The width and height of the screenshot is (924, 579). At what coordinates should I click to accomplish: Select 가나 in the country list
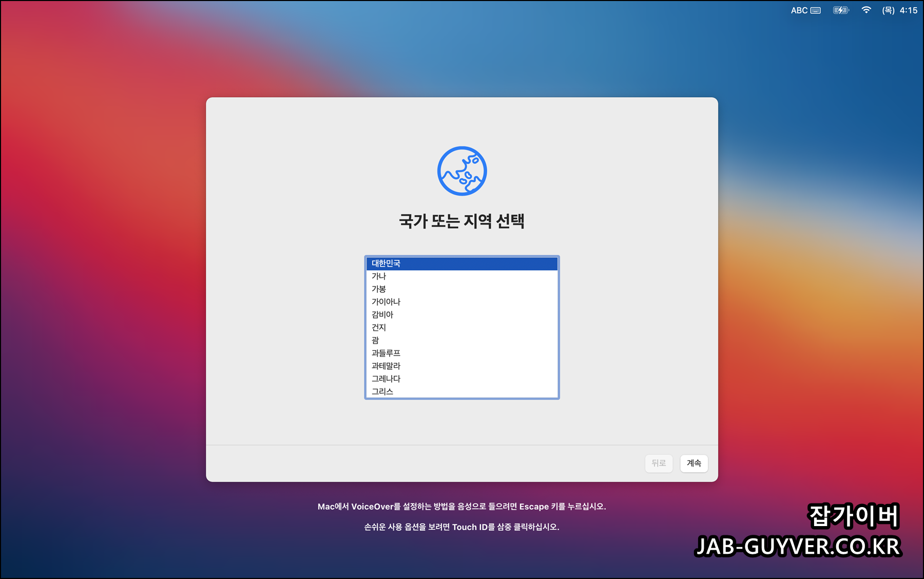click(x=462, y=276)
